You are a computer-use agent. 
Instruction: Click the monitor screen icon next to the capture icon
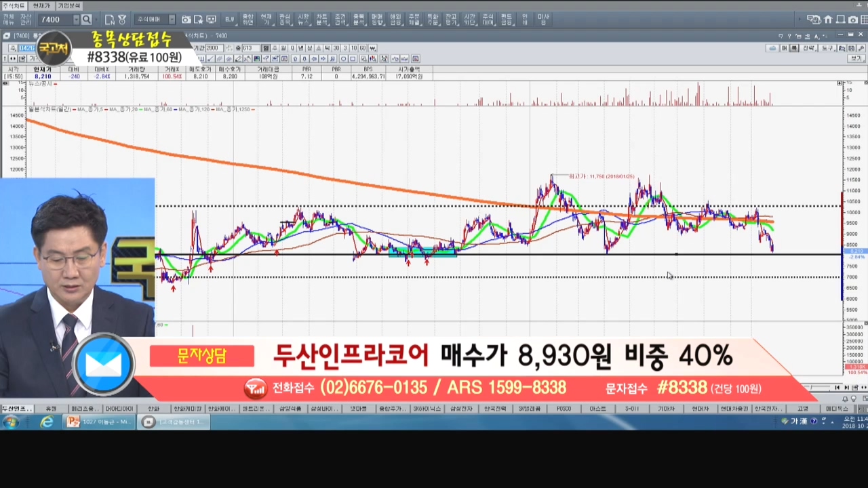pyautogui.click(x=211, y=20)
